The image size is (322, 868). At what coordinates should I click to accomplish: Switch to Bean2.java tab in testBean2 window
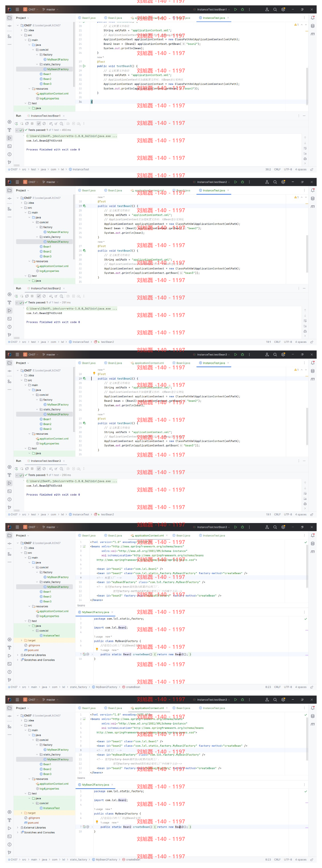pos(113,190)
